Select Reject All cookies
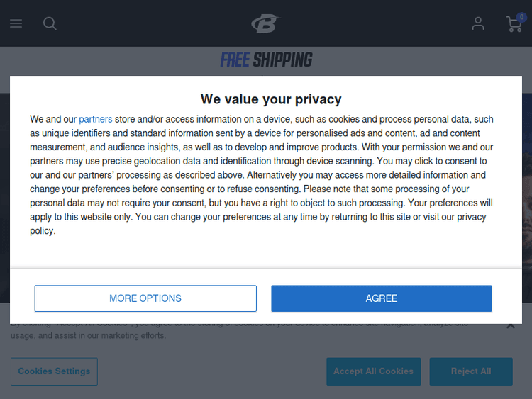Image resolution: width=532 pixels, height=399 pixels. pyautogui.click(x=470, y=371)
